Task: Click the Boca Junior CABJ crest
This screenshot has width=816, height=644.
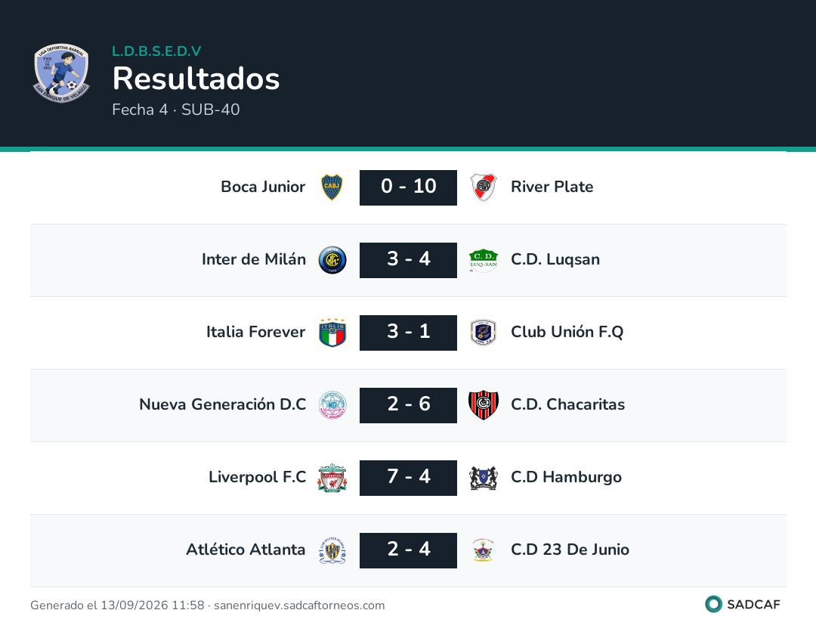Action: [332, 187]
